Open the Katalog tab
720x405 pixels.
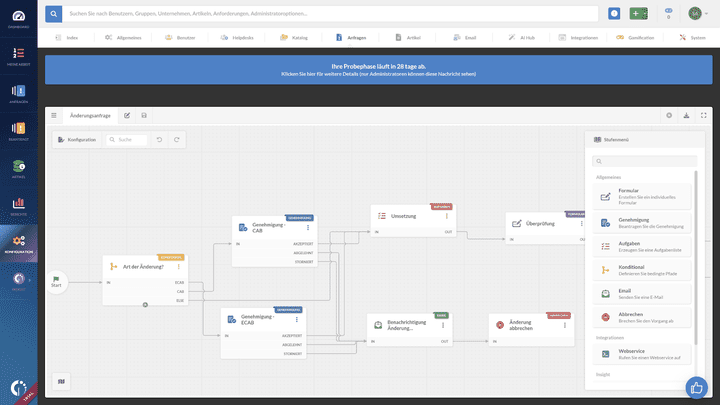294,38
